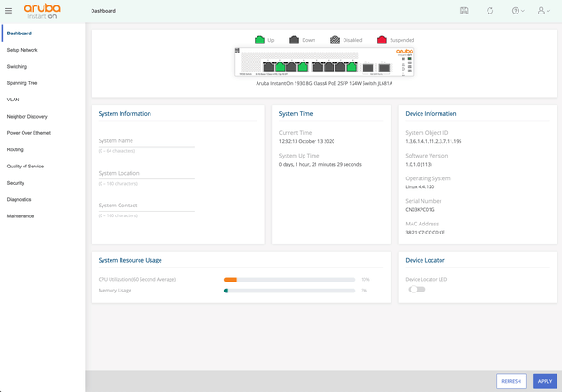562x392 pixels.
Task: Open the hamburger navigation menu
Action: 8,11
